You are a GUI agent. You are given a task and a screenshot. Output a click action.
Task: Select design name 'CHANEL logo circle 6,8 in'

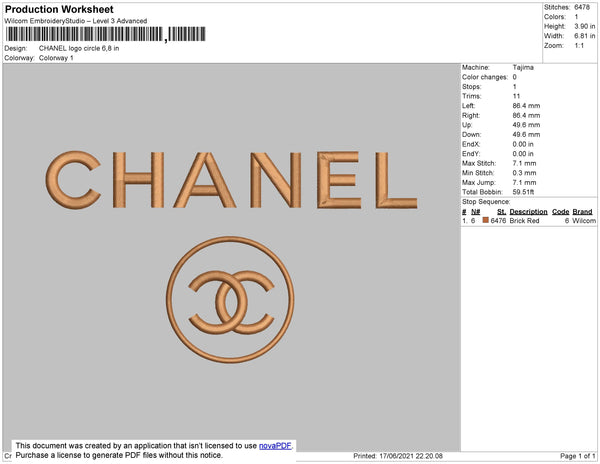79,48
